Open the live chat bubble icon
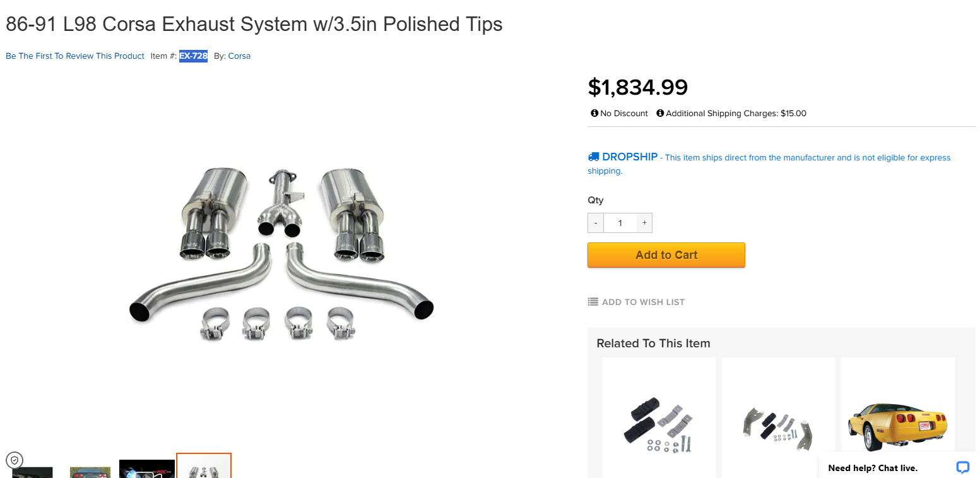 (x=962, y=467)
